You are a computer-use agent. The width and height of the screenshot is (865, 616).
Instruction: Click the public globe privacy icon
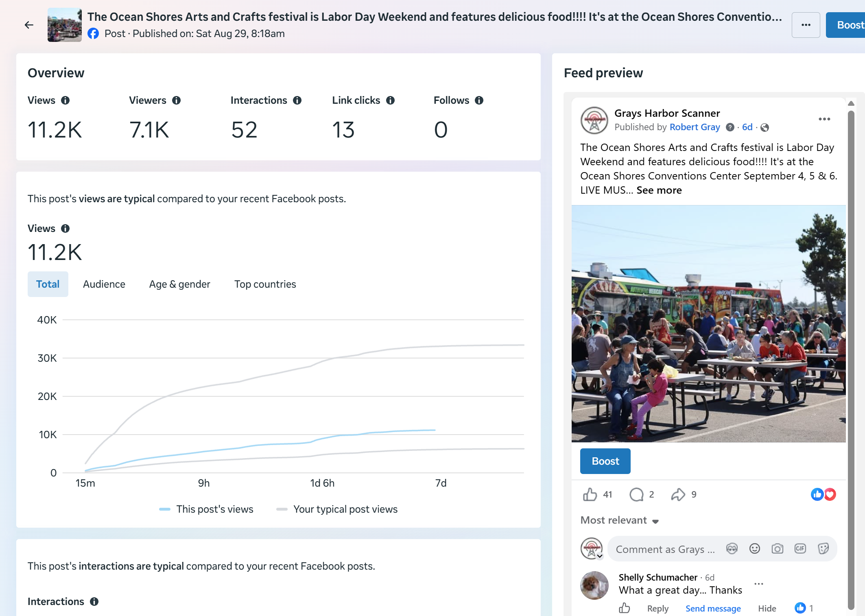[x=765, y=127]
